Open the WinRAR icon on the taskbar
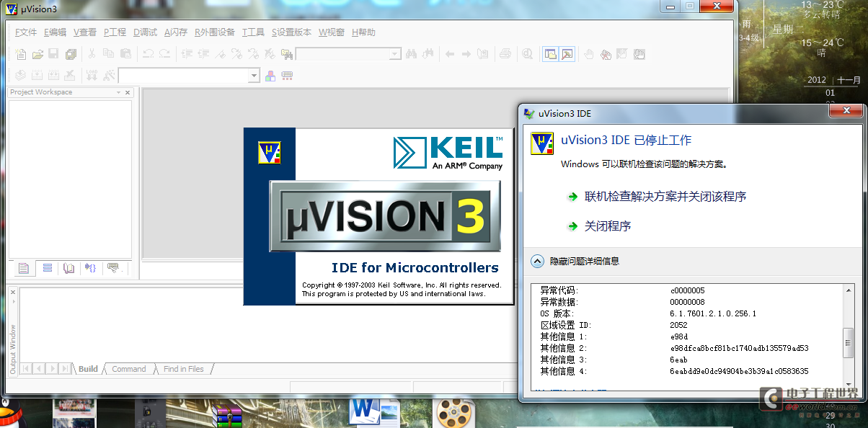Image resolution: width=868 pixels, height=428 pixels. (x=229, y=416)
